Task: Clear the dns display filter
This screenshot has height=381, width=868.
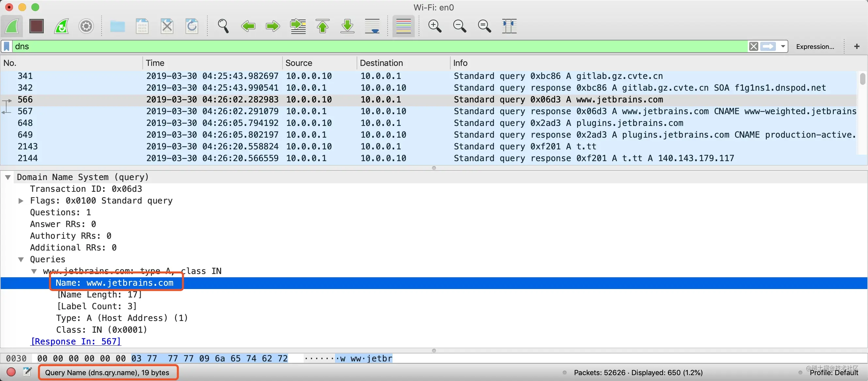Action: 753,46
